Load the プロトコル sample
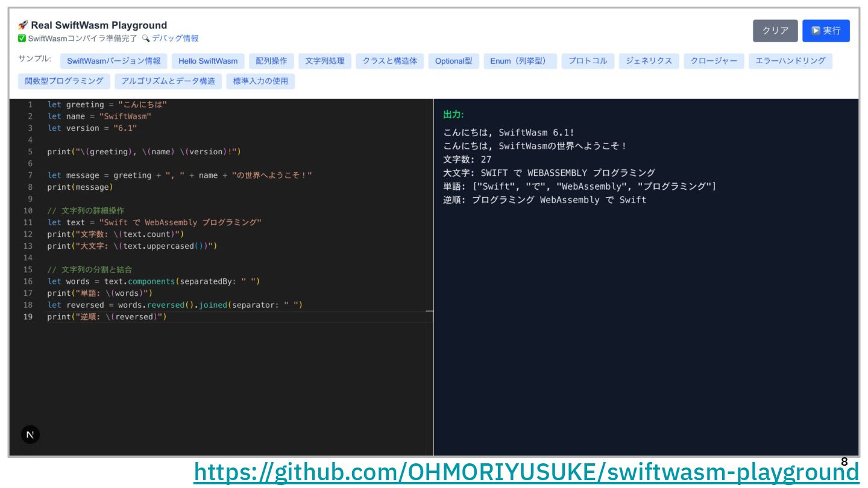The width and height of the screenshot is (868, 488). click(x=588, y=61)
